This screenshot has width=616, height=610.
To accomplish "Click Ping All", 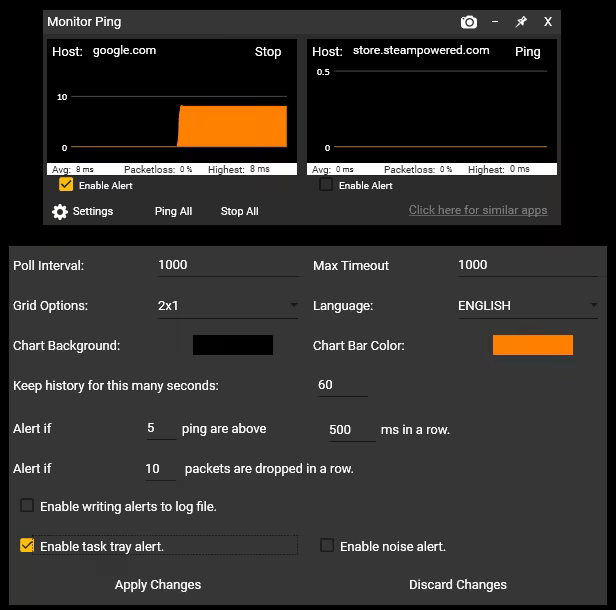I will (173, 212).
